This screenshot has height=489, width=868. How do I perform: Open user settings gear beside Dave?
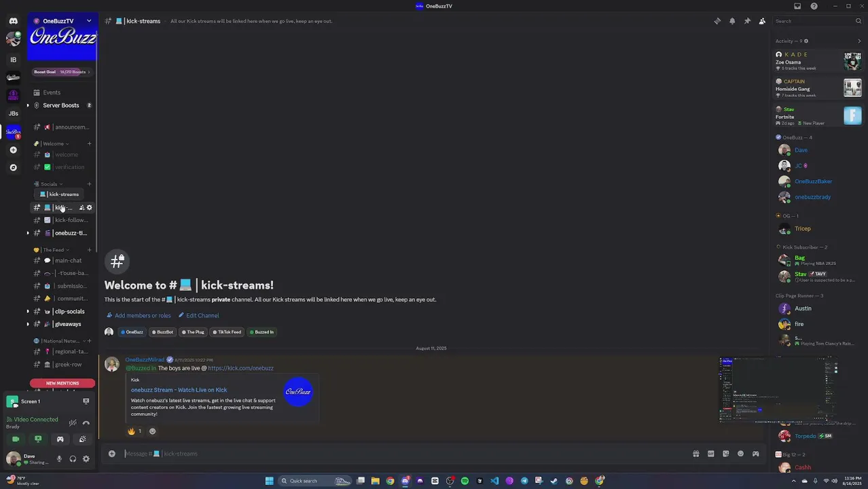click(x=86, y=459)
